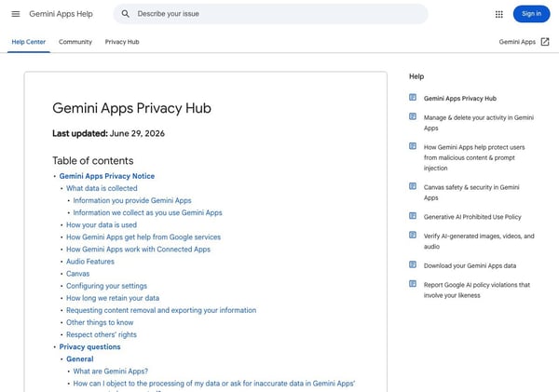Open Requesting content removal and exporting link
Screen dimensions: 559x392
tap(161, 310)
